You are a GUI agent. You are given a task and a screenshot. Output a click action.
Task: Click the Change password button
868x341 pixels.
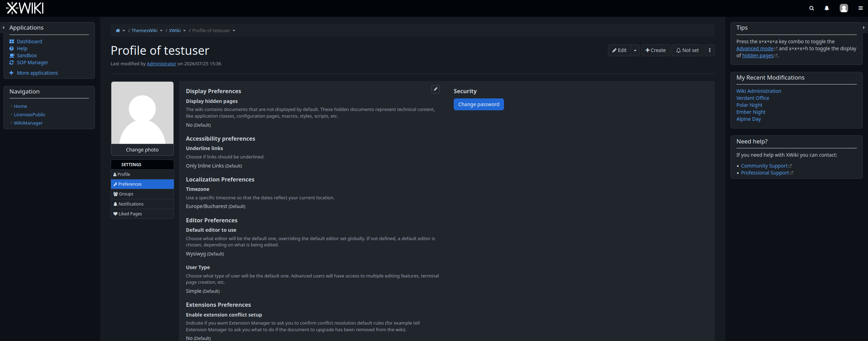(x=478, y=104)
